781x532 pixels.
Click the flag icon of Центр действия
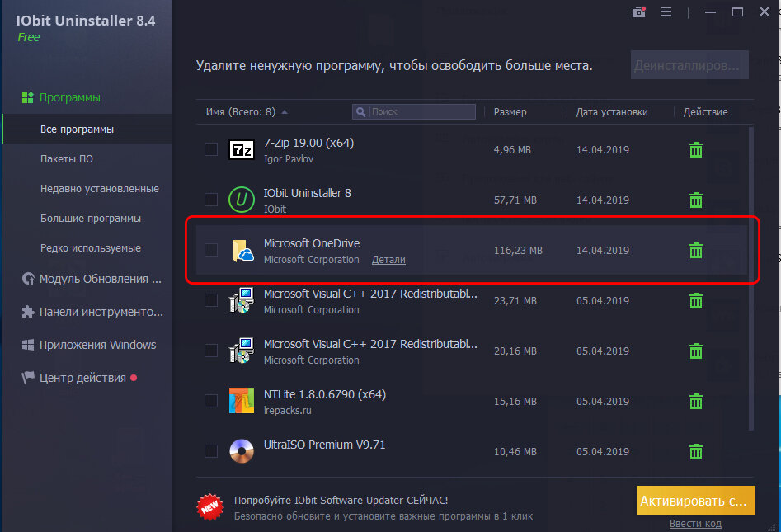(x=28, y=378)
